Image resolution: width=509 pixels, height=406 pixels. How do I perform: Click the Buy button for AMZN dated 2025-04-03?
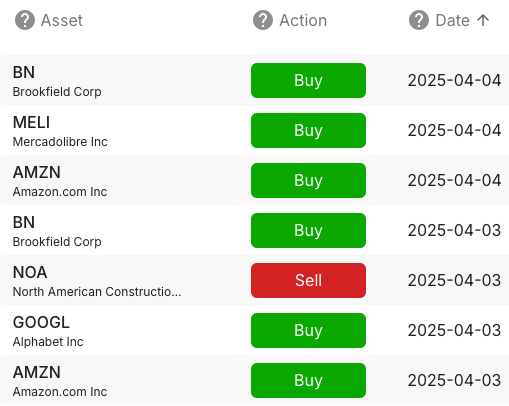(308, 380)
